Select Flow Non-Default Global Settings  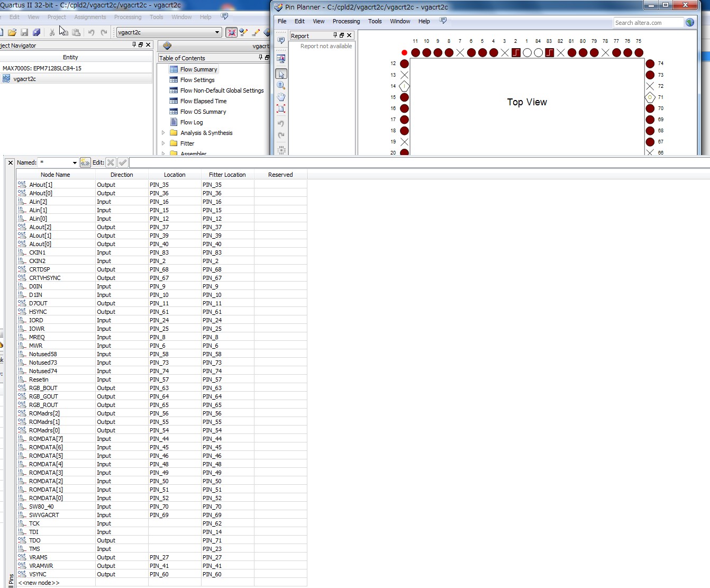(x=222, y=91)
